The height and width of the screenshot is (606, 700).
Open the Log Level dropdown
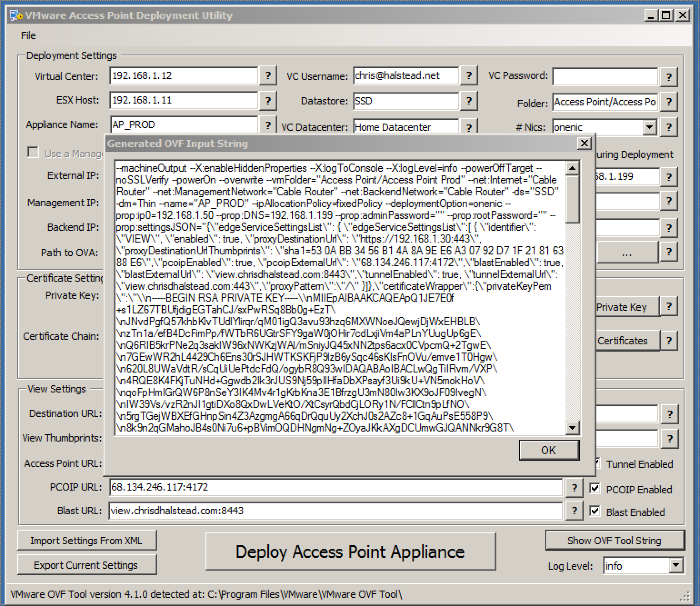pos(675,566)
